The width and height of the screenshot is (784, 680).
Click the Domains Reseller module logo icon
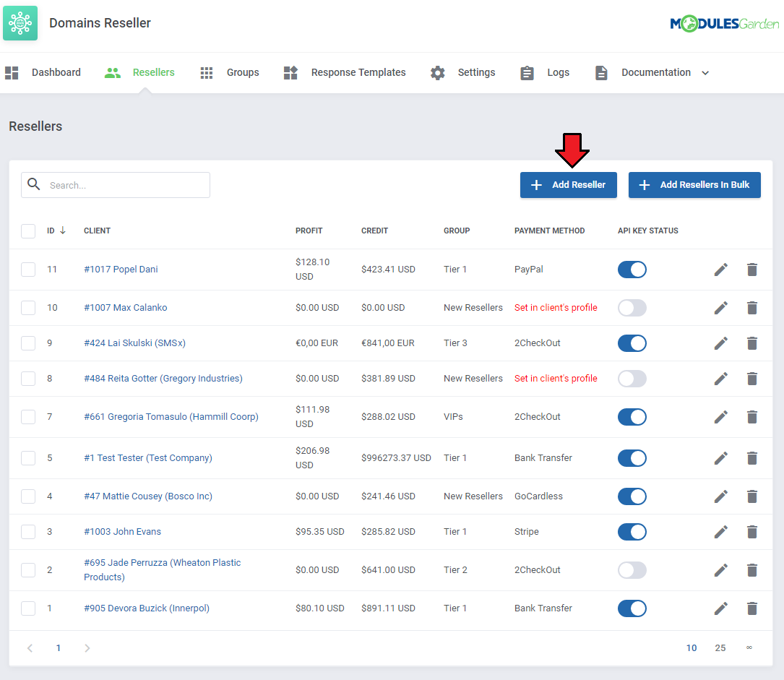click(x=20, y=23)
